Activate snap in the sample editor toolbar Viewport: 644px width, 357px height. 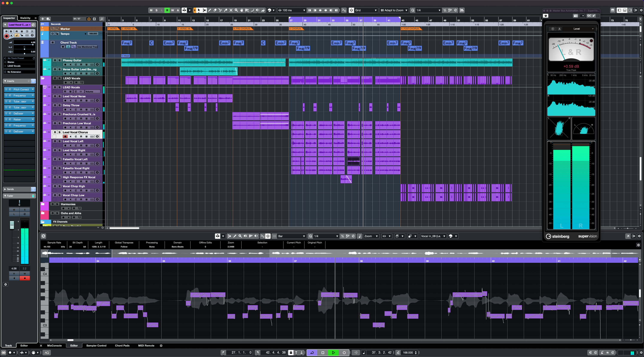click(268, 236)
